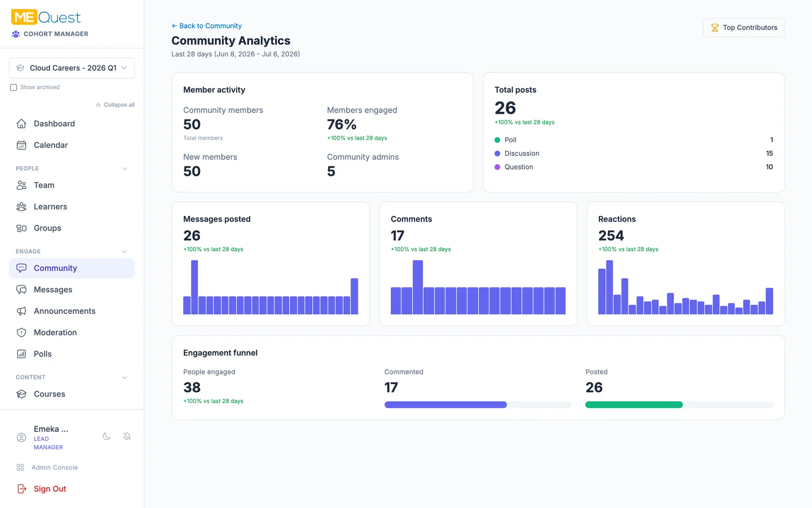Click the Team people icon
812x508 pixels.
[21, 185]
